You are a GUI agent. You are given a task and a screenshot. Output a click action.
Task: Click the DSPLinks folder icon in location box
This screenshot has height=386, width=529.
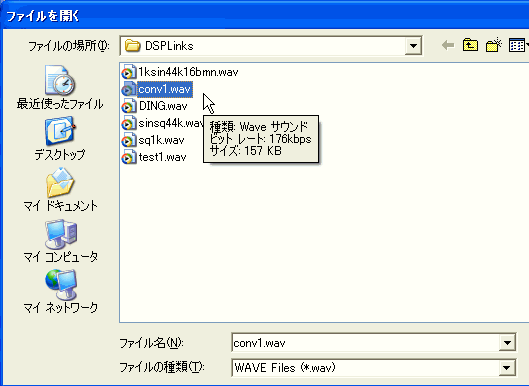point(132,46)
